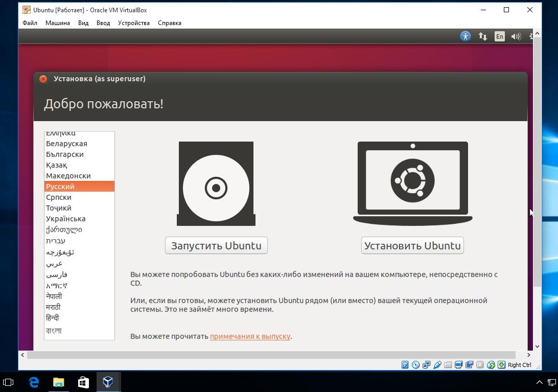558x392 pixels.
Task: Click the CPU virtualization status icon
Action: coord(480,364)
